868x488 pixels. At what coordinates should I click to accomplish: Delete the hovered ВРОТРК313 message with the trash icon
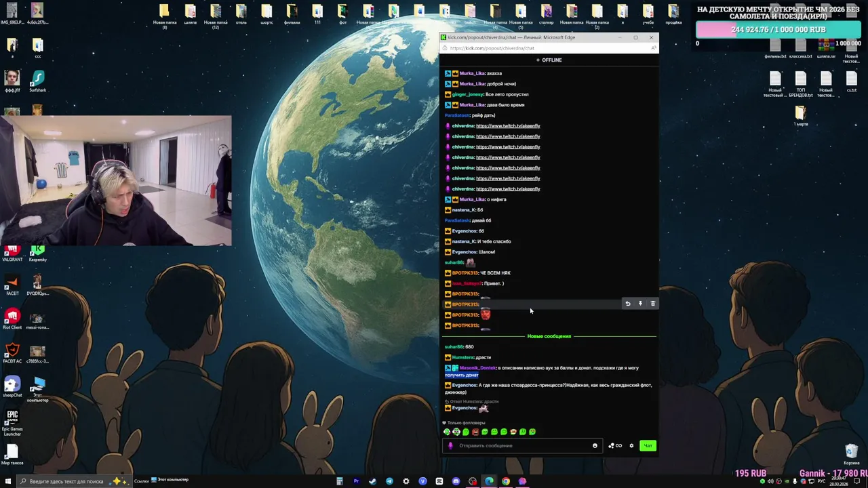(x=653, y=304)
